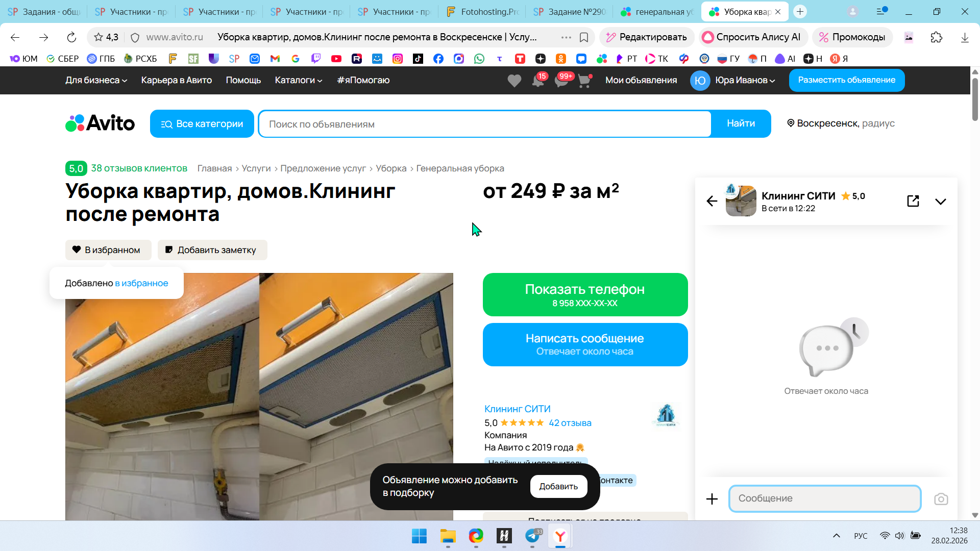
Task: Click the camera icon in chat
Action: [941, 499]
